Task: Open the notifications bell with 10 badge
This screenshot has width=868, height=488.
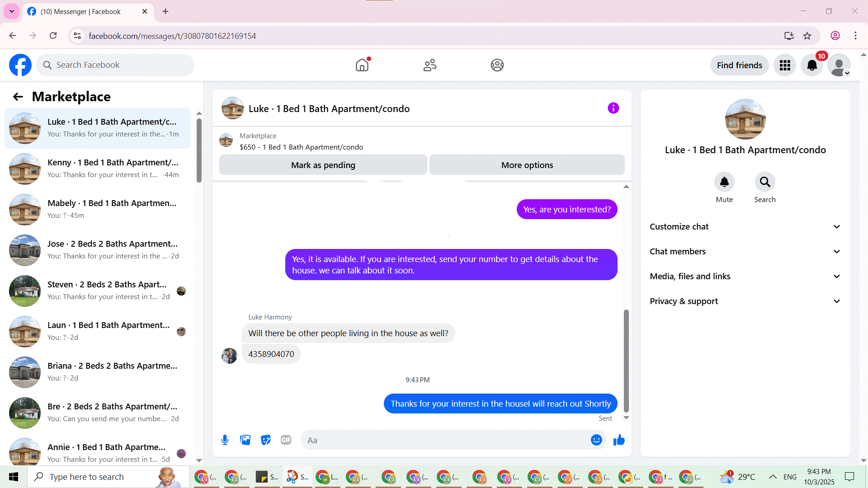Action: click(812, 66)
